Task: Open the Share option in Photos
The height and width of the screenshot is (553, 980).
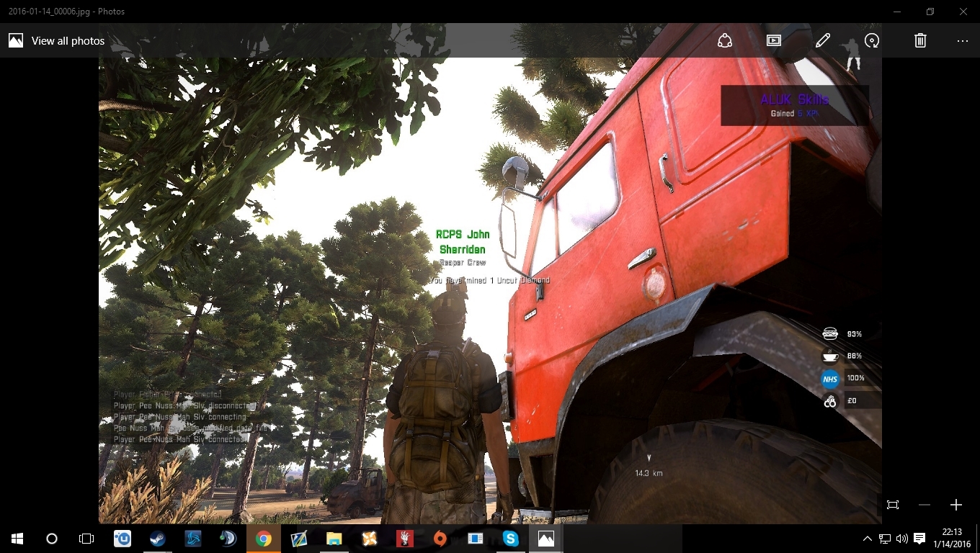Action: 725,41
